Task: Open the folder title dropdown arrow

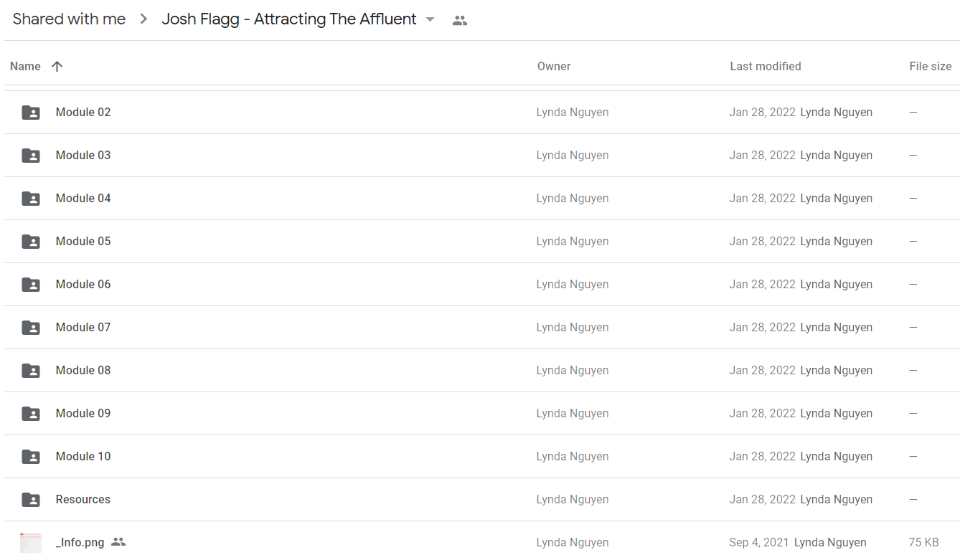Action: coord(430,19)
